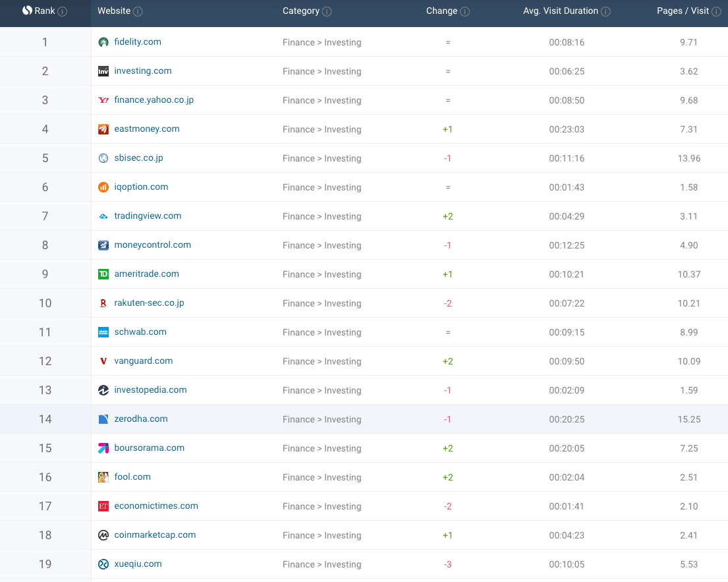This screenshot has height=582, width=728.
Task: Click the info icon next to Category header
Action: point(327,12)
